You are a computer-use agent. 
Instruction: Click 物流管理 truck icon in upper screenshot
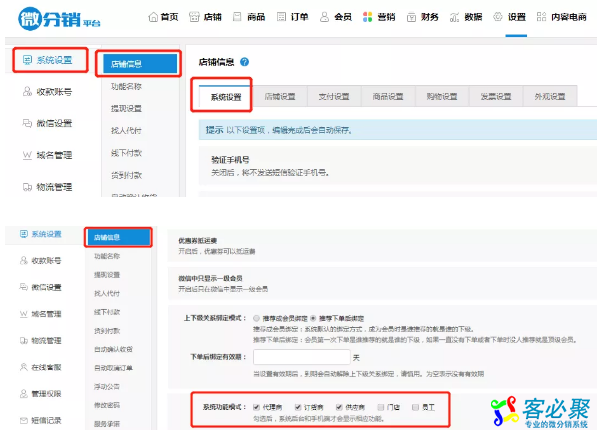tap(27, 187)
